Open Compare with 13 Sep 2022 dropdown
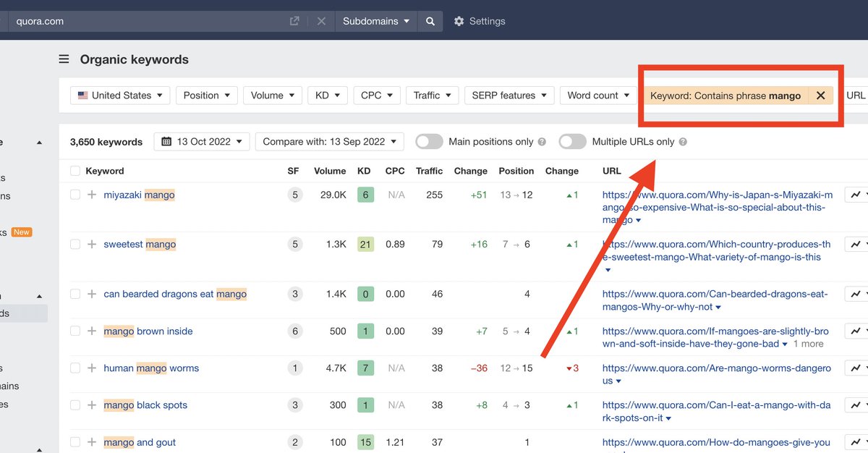 click(x=330, y=142)
